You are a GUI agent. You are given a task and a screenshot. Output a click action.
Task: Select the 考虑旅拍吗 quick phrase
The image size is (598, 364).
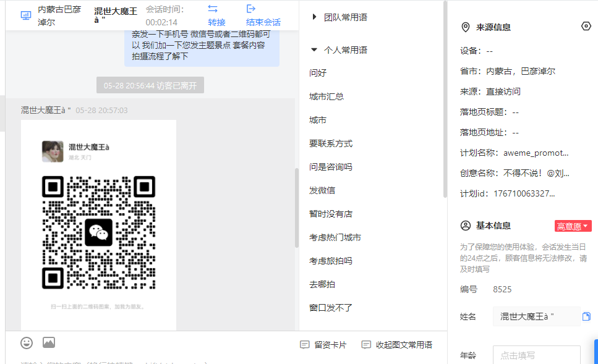tap(331, 261)
